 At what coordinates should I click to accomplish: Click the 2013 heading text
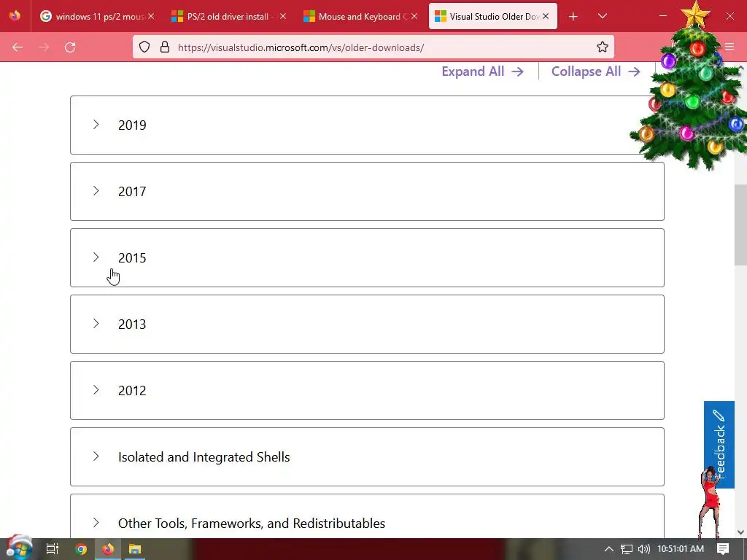(132, 324)
